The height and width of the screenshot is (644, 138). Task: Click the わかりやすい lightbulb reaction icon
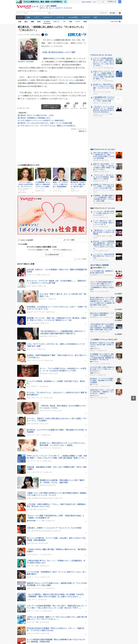(x=74, y=106)
